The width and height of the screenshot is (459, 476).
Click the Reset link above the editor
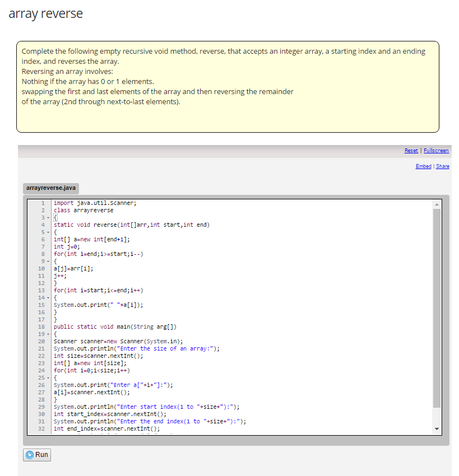411,150
